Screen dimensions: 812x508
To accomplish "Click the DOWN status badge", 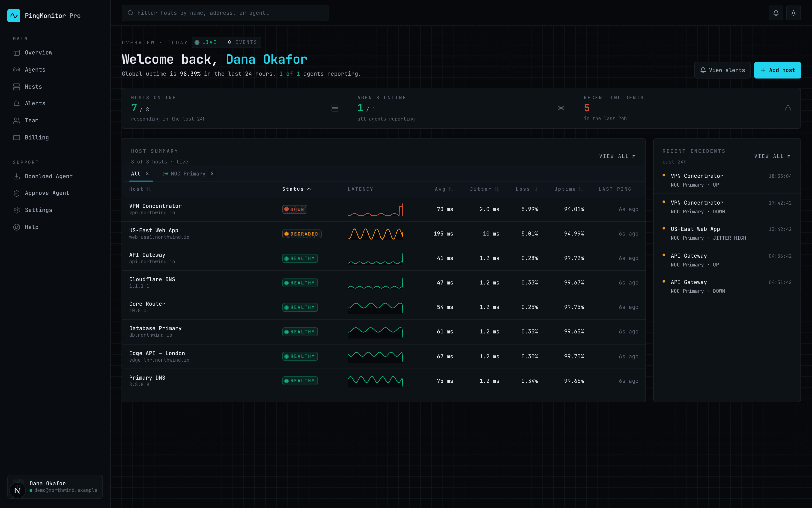I will pyautogui.click(x=294, y=209).
